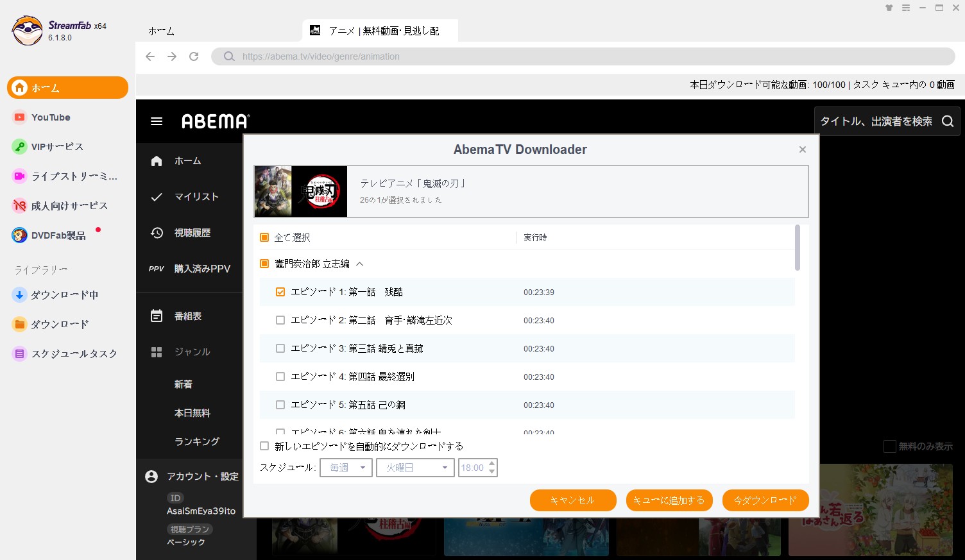Open ABEMA 購入済みPPV
965x560 pixels.
189,269
